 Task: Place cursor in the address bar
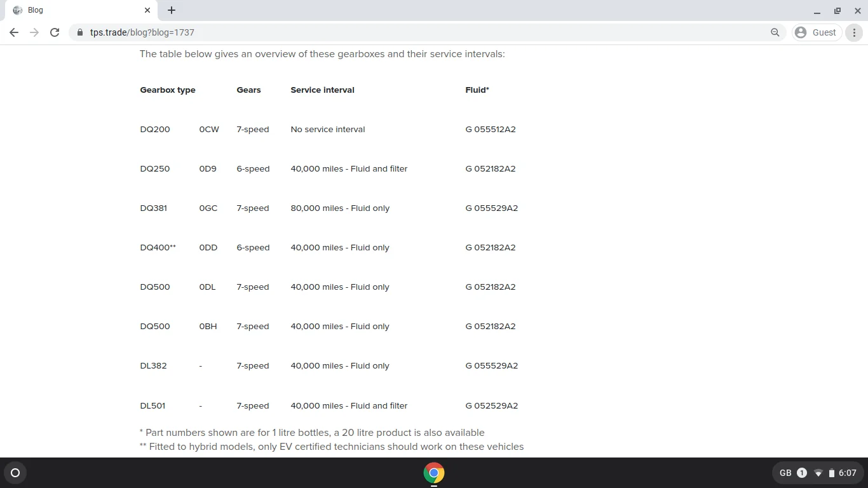click(x=381, y=32)
